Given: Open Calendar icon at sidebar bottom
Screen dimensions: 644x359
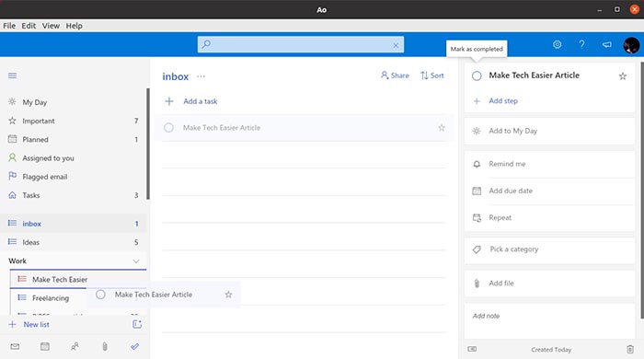Looking at the screenshot, I should (x=45, y=347).
